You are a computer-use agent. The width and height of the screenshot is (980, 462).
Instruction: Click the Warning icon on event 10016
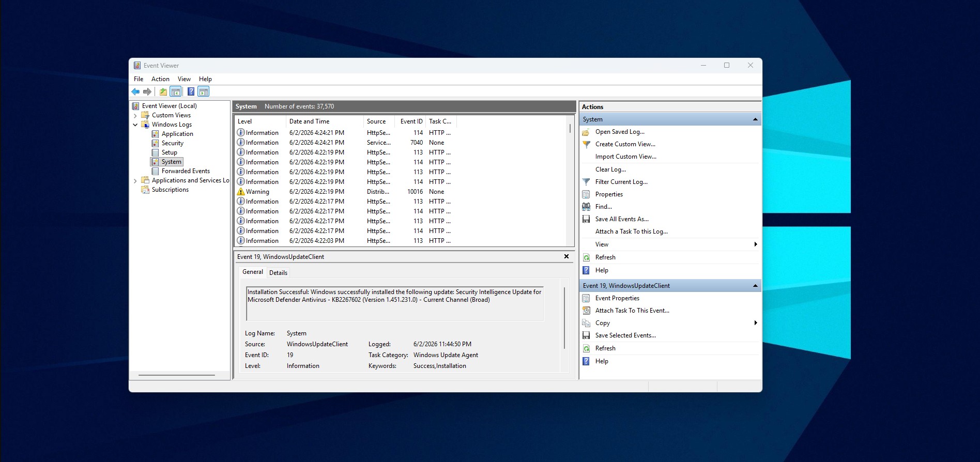click(x=241, y=191)
